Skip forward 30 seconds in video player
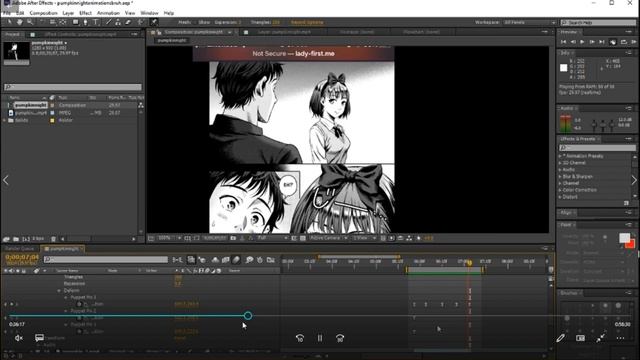The width and height of the screenshot is (640, 360). coord(340,338)
